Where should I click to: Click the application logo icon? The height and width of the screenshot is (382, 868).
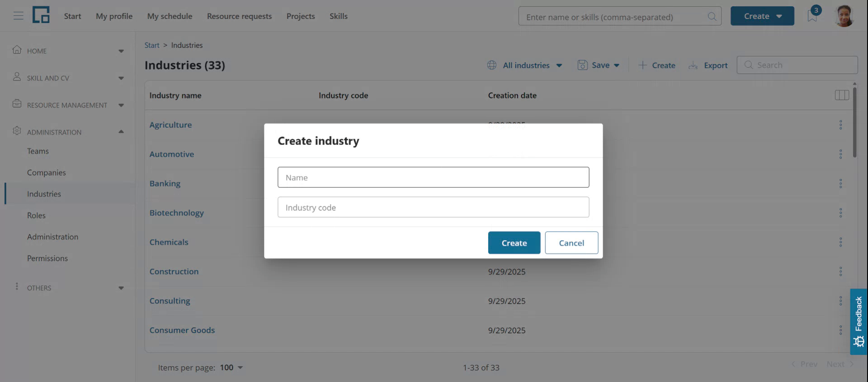click(41, 15)
